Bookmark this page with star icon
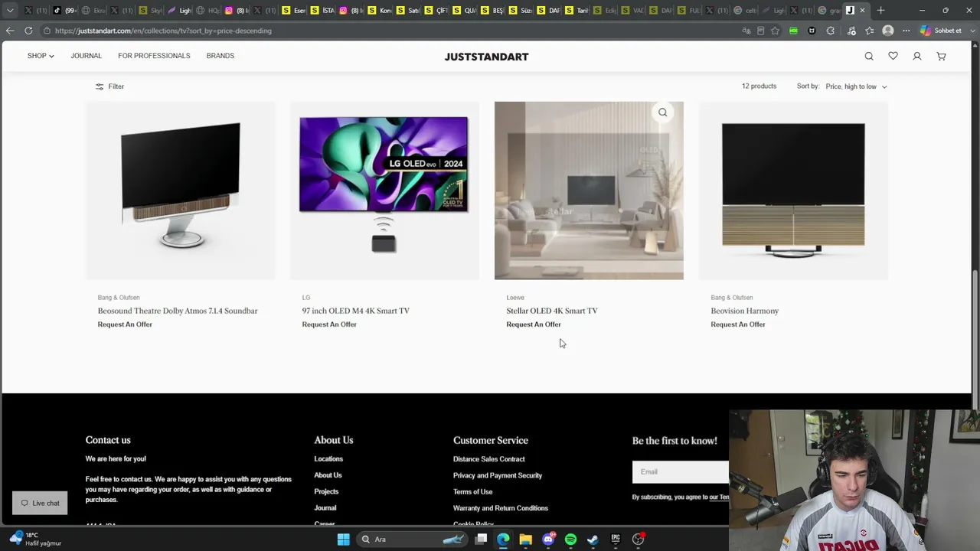 (776, 31)
